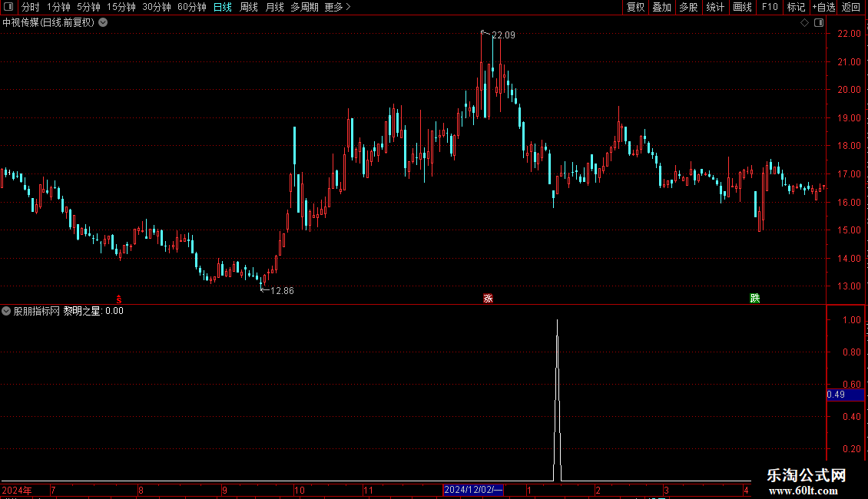Screen dimensions: 868x499
Task: Click the 叠加 overlay button
Action: coord(661,7)
